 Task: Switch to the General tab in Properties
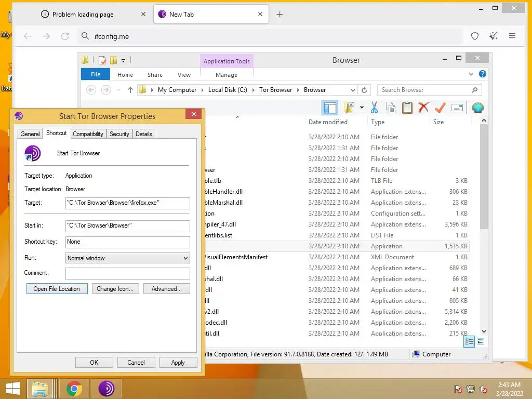30,134
